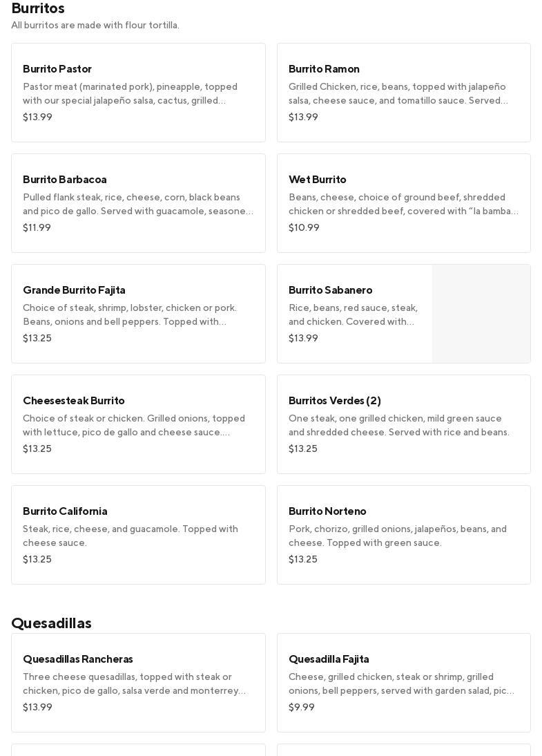Choose the Wet Burrito item
This screenshot has height=756, width=542.
pyautogui.click(x=403, y=203)
